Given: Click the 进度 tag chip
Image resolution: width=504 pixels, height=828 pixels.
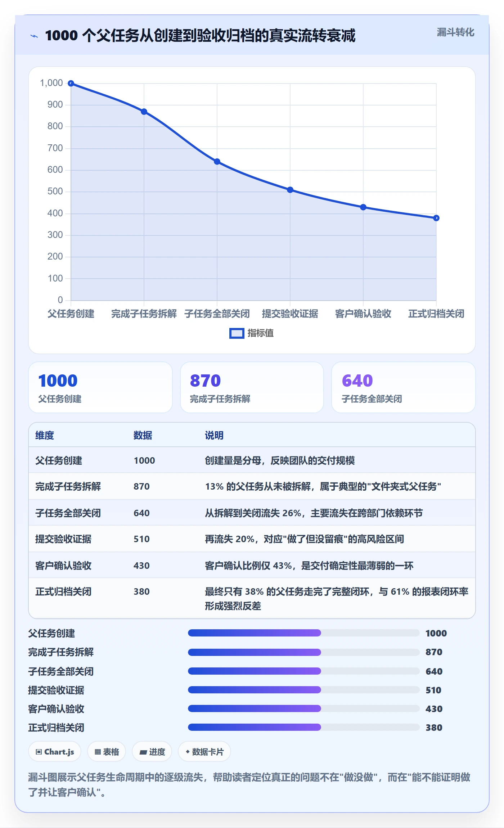Looking at the screenshot, I should pyautogui.click(x=152, y=752).
